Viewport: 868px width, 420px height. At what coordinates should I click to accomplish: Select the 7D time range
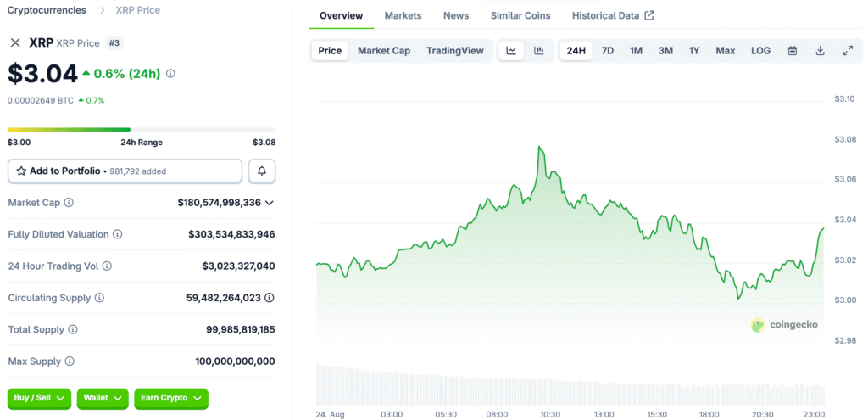pyautogui.click(x=607, y=50)
